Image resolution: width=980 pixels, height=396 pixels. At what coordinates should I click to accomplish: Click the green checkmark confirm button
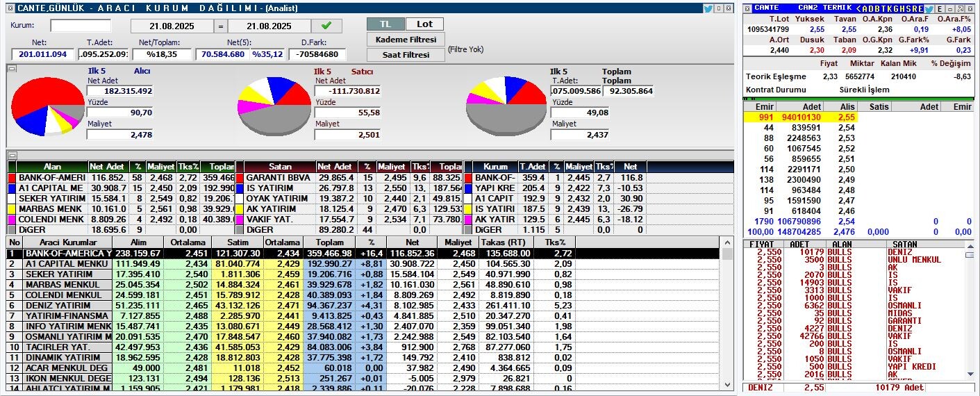(x=326, y=26)
